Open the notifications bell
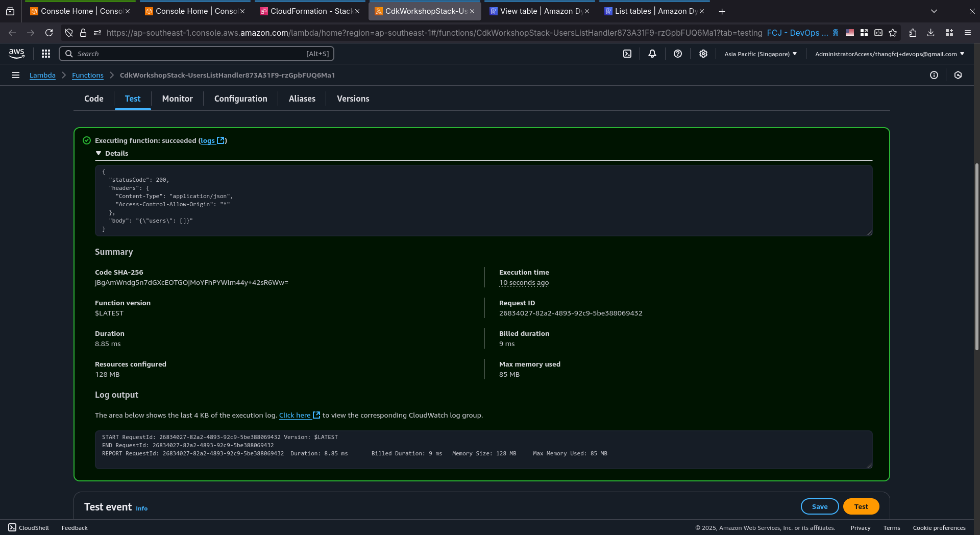Screen dimensions: 980x535 652,54
